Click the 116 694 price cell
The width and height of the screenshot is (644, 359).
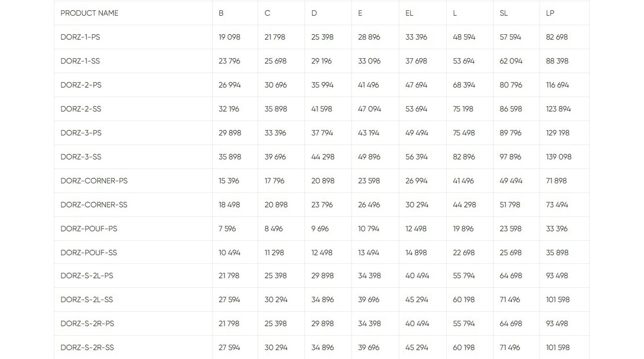[557, 85]
